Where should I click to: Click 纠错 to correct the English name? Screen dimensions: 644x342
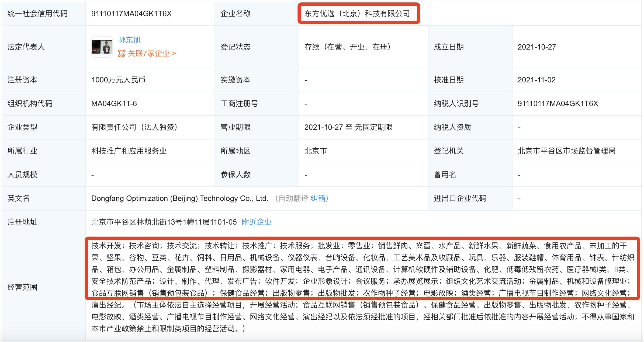[x=318, y=198]
